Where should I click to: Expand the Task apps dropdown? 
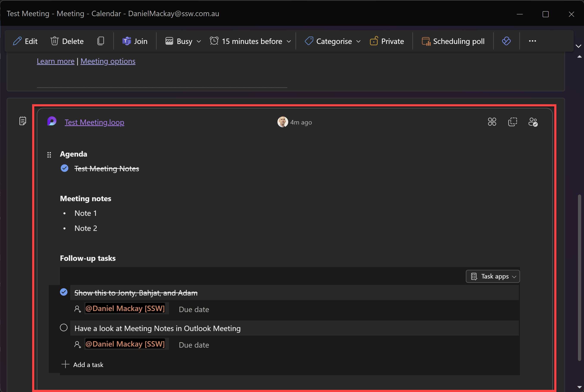(x=493, y=276)
